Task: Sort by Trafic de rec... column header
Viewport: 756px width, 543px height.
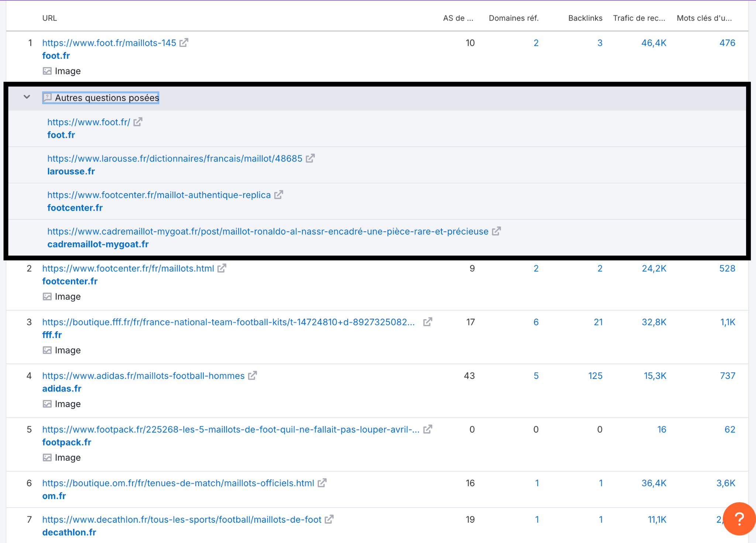Action: [639, 18]
